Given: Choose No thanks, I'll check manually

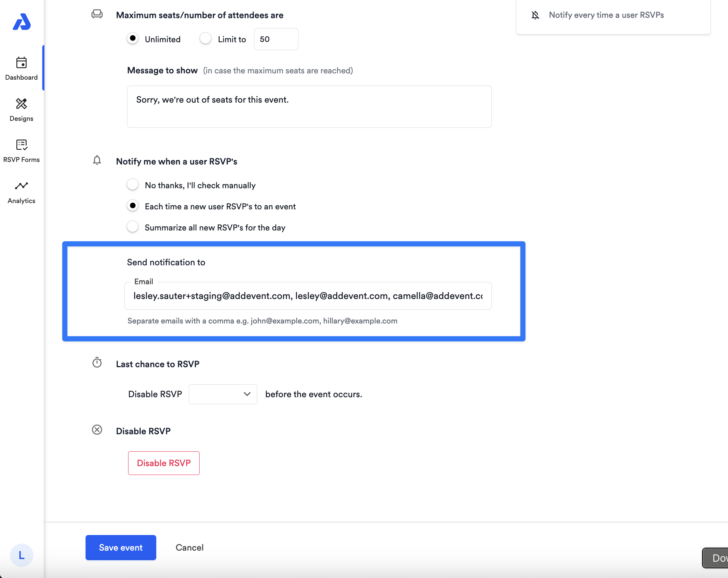Looking at the screenshot, I should pyautogui.click(x=133, y=185).
